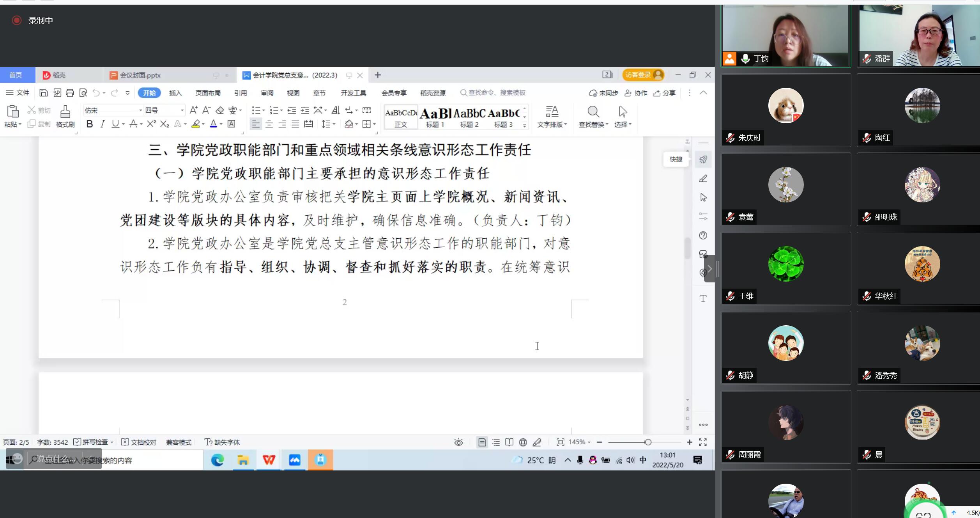
Task: Expand the font size dropdown 四号
Action: pyautogui.click(x=182, y=110)
